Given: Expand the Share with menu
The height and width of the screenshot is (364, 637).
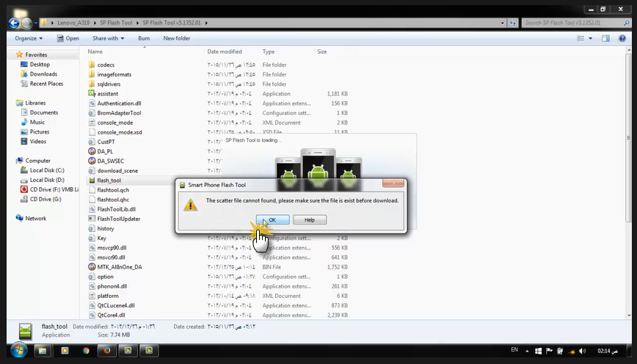Looking at the screenshot, I should (108, 38).
